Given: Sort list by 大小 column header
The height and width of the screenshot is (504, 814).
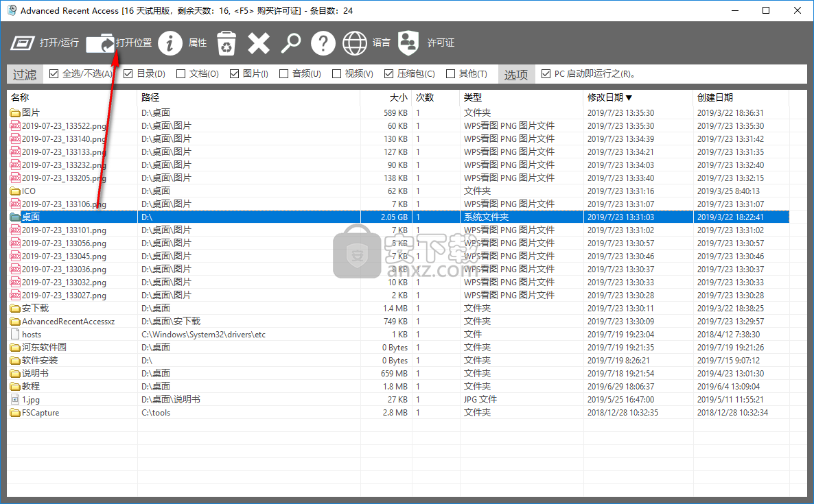Looking at the screenshot, I should (x=386, y=97).
